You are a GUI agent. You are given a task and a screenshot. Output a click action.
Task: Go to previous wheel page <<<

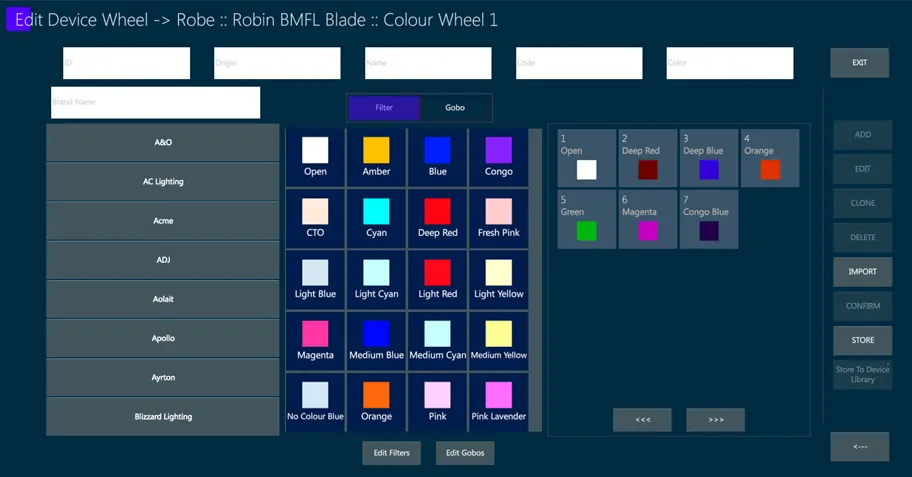click(642, 420)
